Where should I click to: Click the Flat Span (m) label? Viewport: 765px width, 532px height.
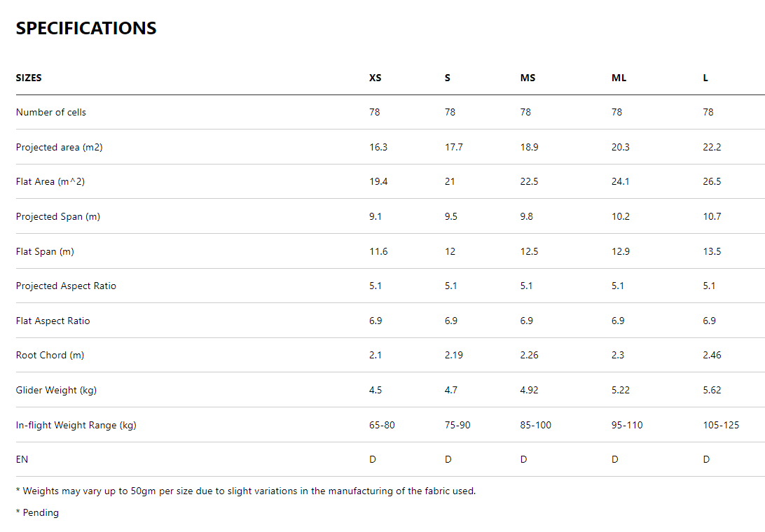45,251
